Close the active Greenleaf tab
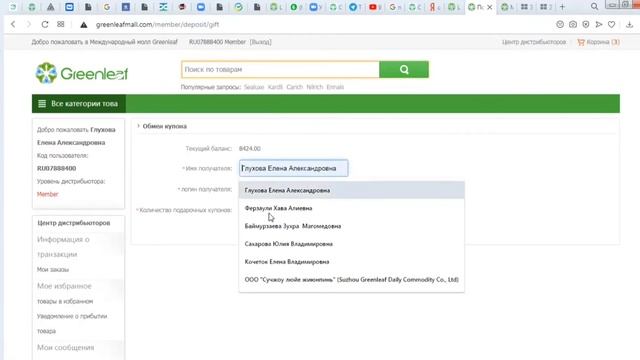This screenshot has width=640, height=360. click(x=490, y=7)
